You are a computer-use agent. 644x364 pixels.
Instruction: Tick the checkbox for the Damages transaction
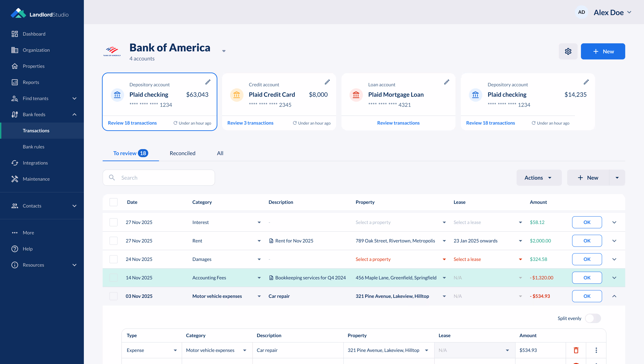click(114, 259)
